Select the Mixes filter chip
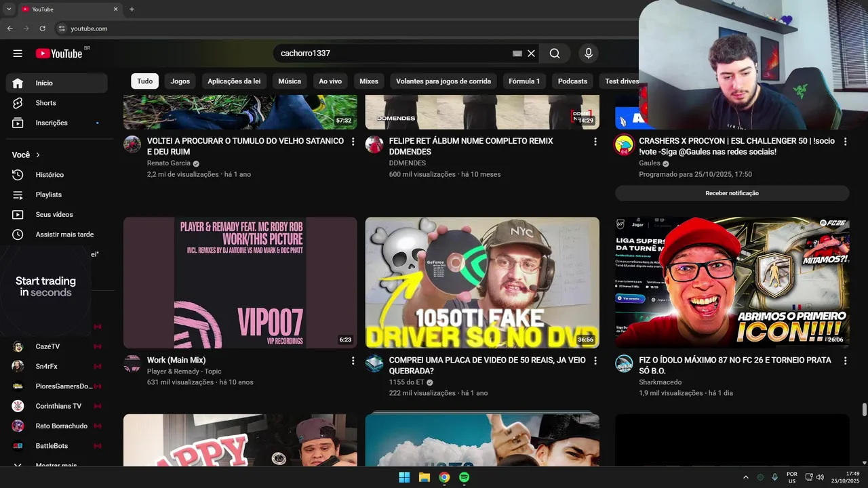The image size is (868, 488). click(x=369, y=81)
